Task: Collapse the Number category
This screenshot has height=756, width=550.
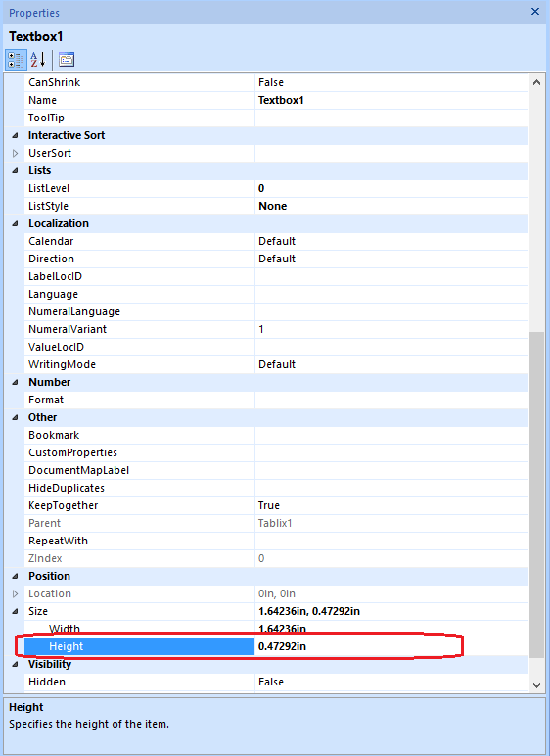Action: (15, 382)
